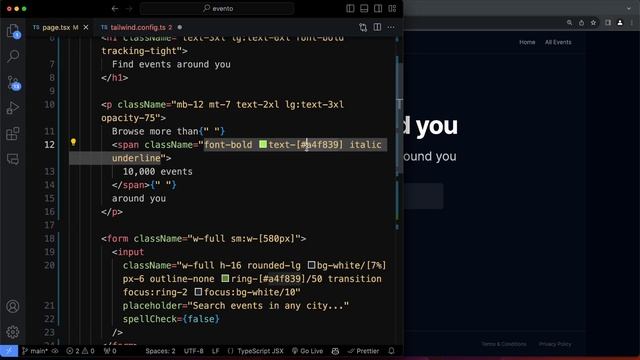
Task: Toggle the primary side bar layout icon
Action: tap(350, 9)
